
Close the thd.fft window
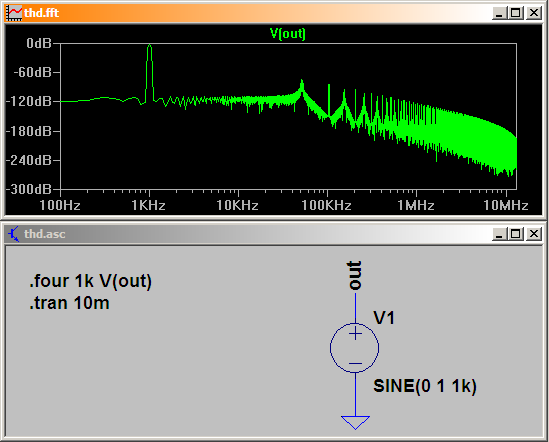tap(534, 13)
